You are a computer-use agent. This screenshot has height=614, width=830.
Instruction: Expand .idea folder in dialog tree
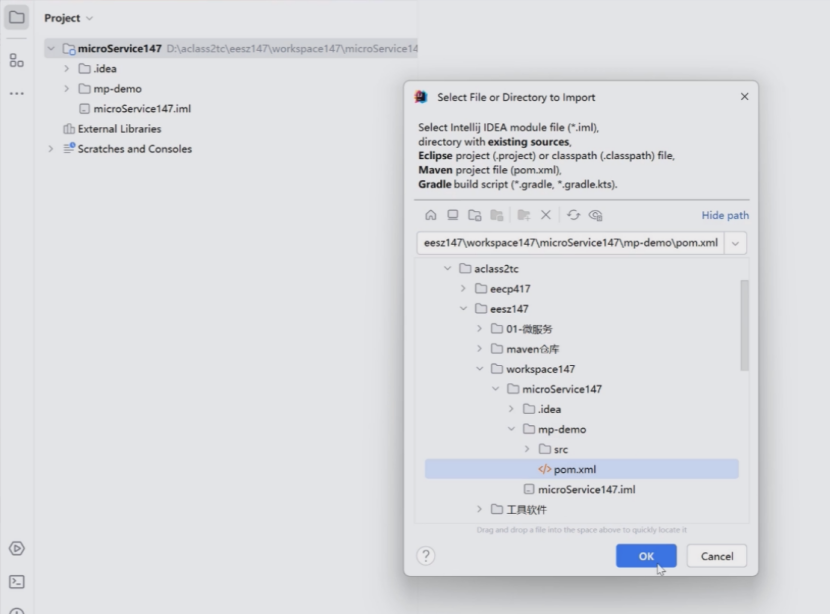click(x=511, y=409)
